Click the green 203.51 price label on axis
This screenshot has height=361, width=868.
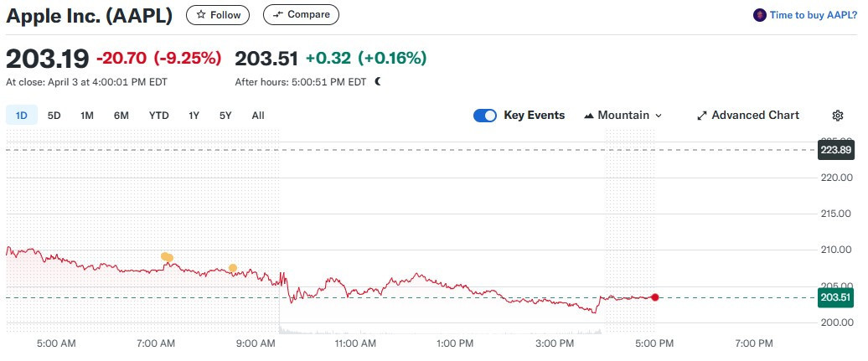pyautogui.click(x=835, y=298)
